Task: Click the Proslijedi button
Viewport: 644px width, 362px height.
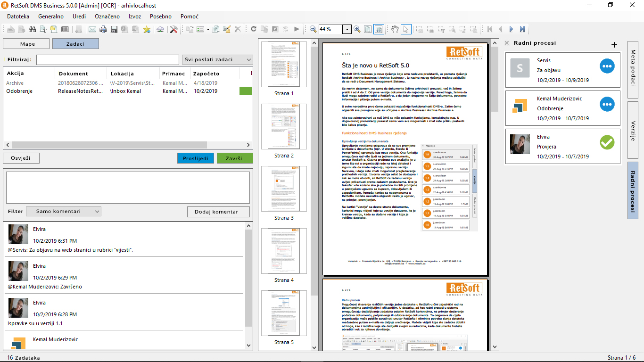Action: [x=196, y=158]
